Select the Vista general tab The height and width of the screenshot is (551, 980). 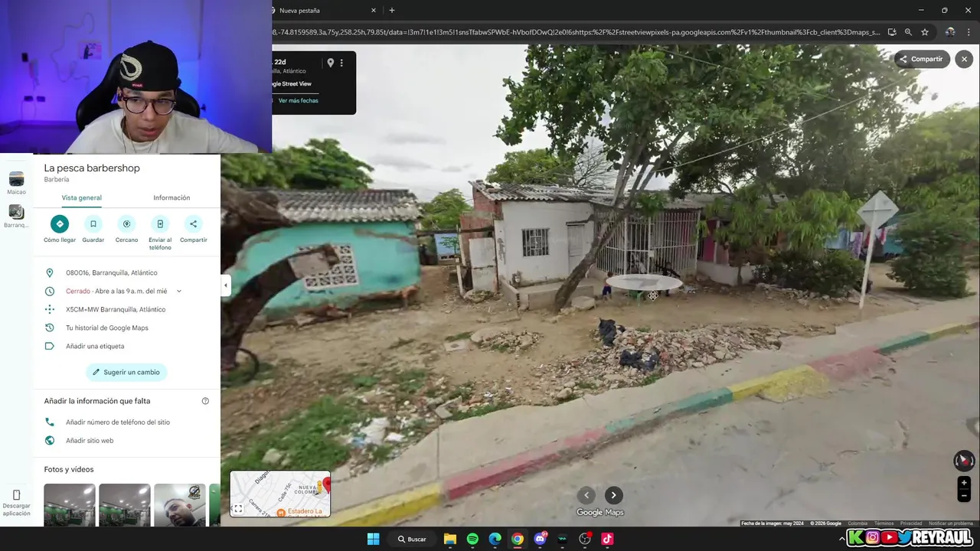click(82, 197)
